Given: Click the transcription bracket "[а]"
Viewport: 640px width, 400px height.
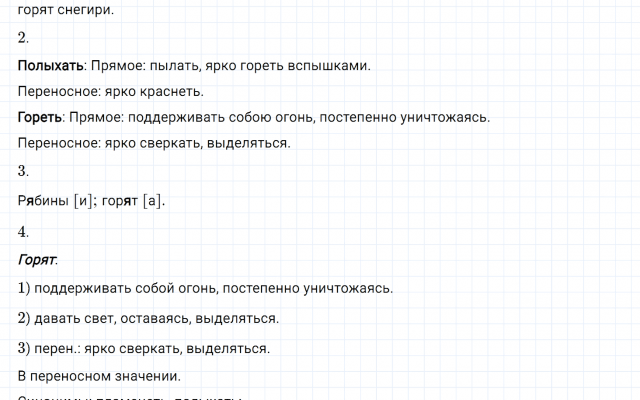Looking at the screenshot, I should tap(152, 201).
